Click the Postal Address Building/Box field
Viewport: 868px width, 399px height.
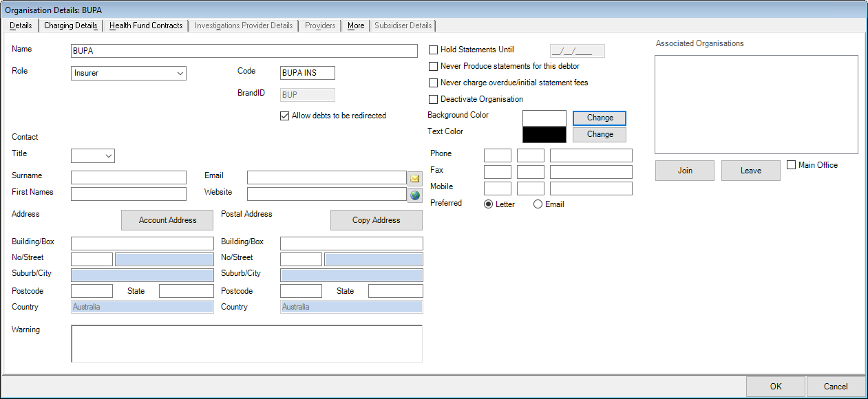352,244
